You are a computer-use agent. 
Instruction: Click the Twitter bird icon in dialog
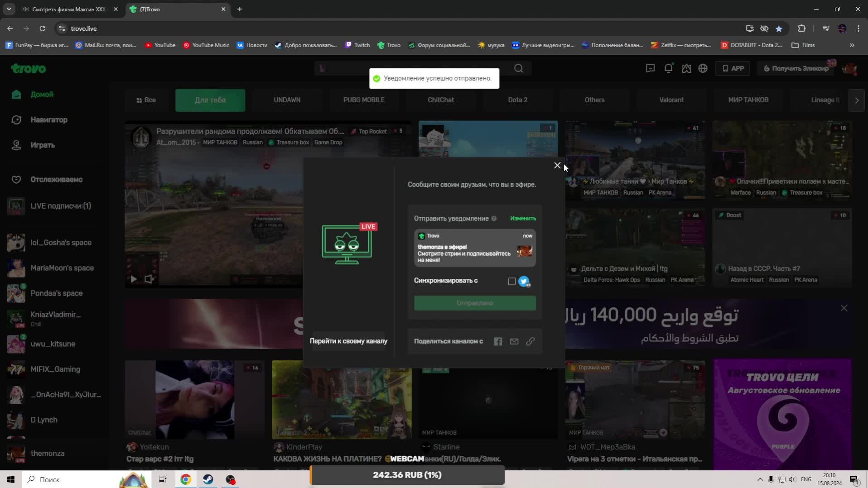coord(524,281)
